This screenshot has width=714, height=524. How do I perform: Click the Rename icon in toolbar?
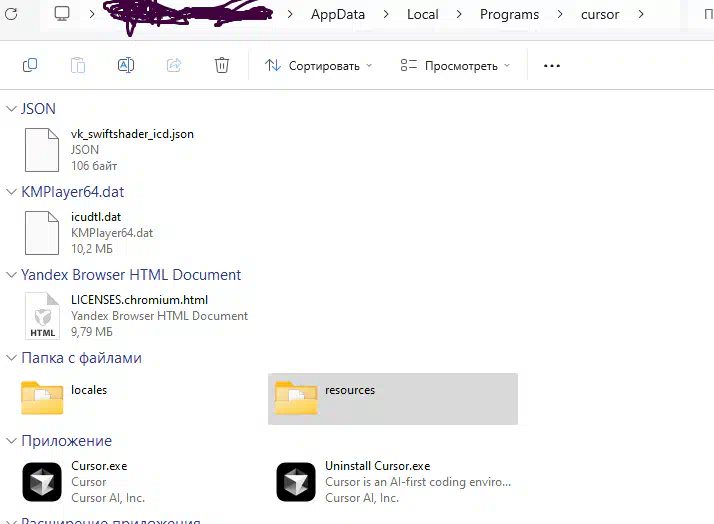tap(126, 66)
